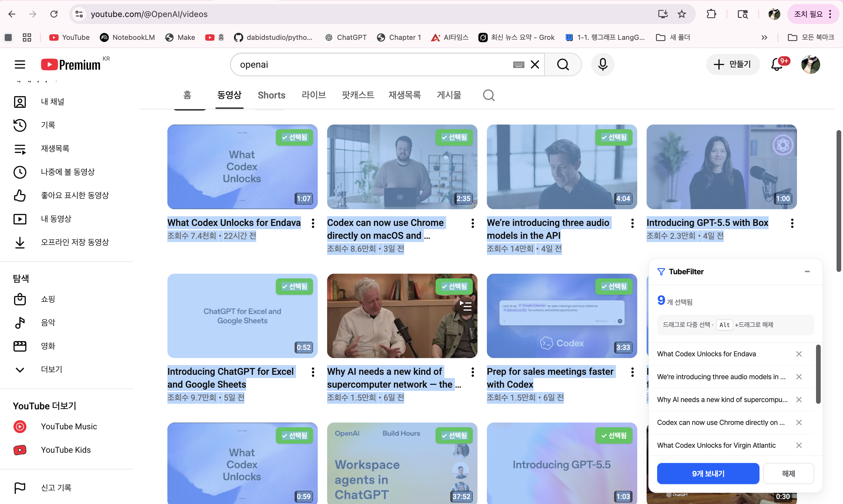Open more options for Codex can now use Chrome
Image resolution: width=843 pixels, height=504 pixels.
coord(473,223)
